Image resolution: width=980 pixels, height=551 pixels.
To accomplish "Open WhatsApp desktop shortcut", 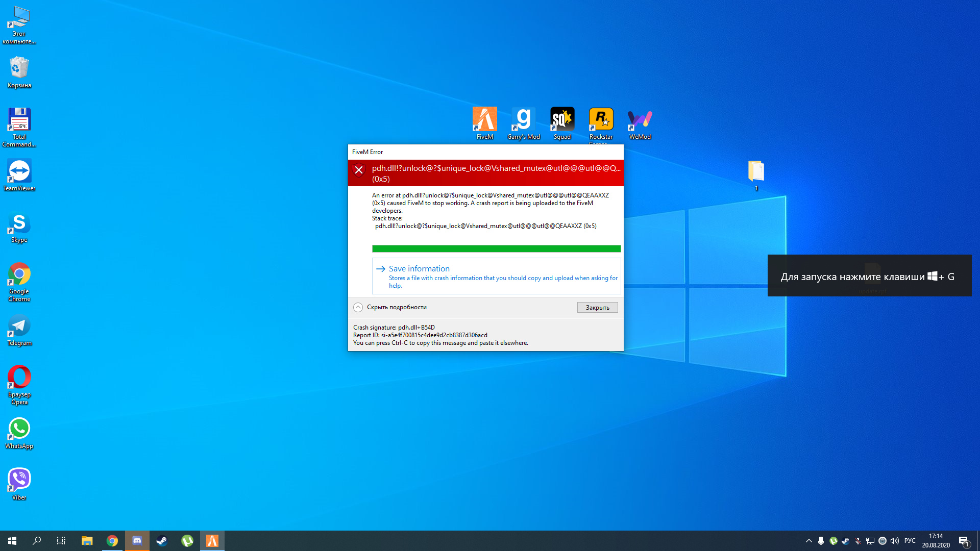I will [x=19, y=429].
